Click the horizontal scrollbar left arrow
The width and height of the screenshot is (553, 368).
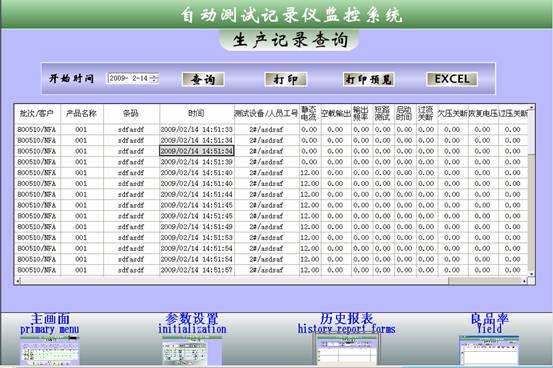click(x=18, y=281)
